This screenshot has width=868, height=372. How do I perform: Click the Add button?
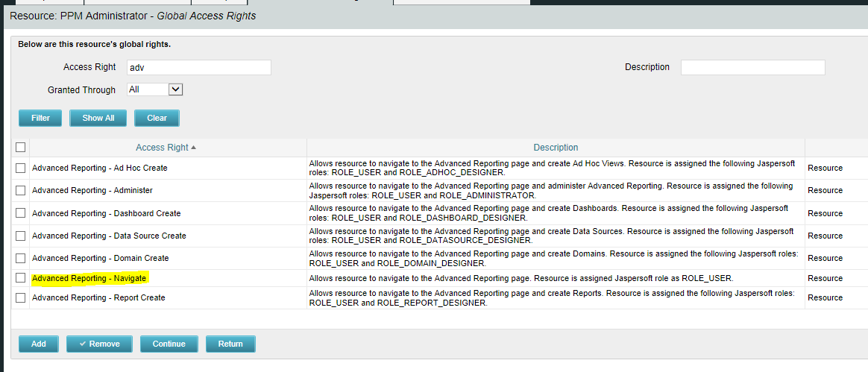coord(39,344)
